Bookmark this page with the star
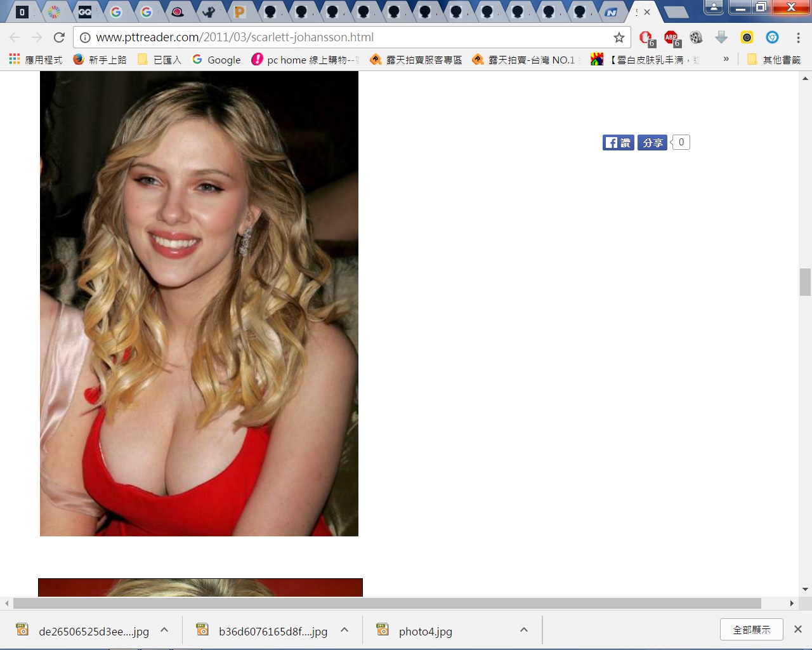The image size is (812, 650). tap(619, 37)
